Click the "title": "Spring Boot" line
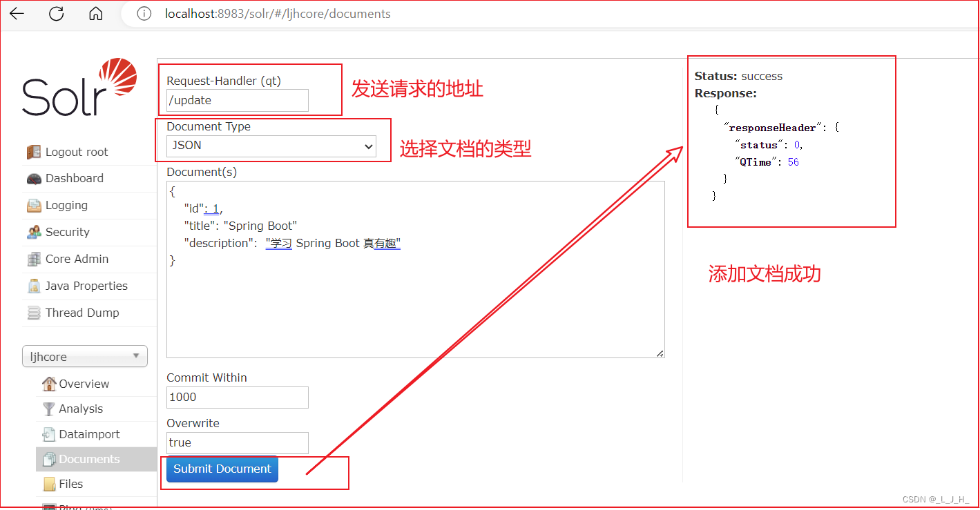Image resolution: width=980 pixels, height=510 pixels. click(x=240, y=226)
